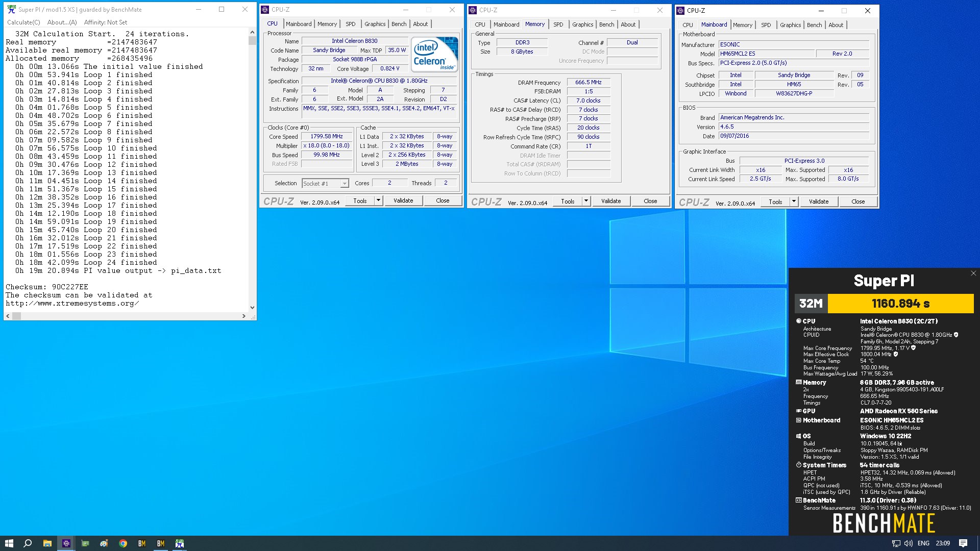Open File Explorer from the taskbar
This screenshot has height=551, width=980.
click(47, 543)
